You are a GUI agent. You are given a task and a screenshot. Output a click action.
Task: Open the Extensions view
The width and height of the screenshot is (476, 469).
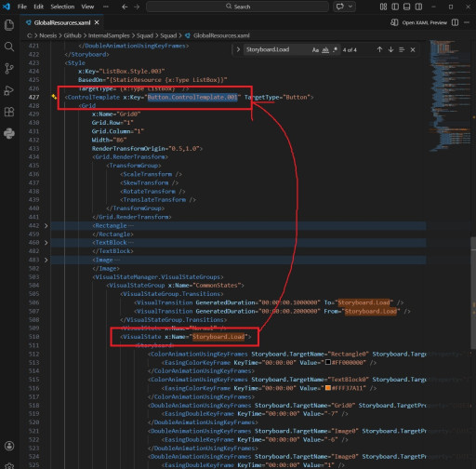click(x=9, y=112)
